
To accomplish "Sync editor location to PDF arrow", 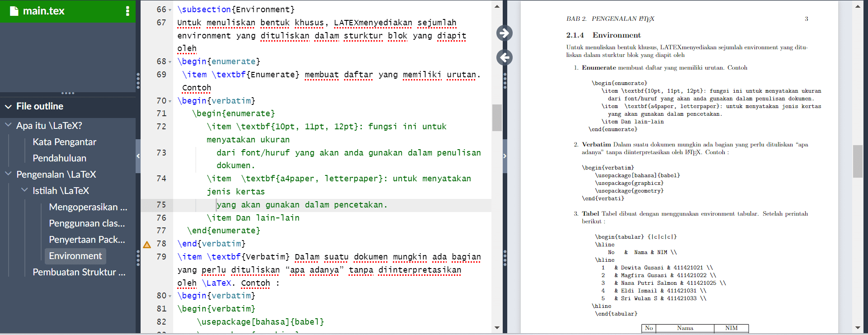I will 505,33.
